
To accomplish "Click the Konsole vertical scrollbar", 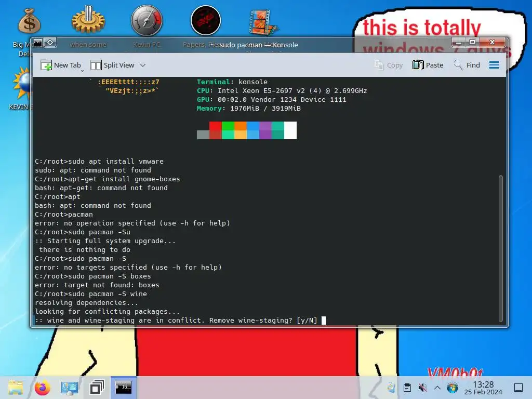I will tap(500, 248).
